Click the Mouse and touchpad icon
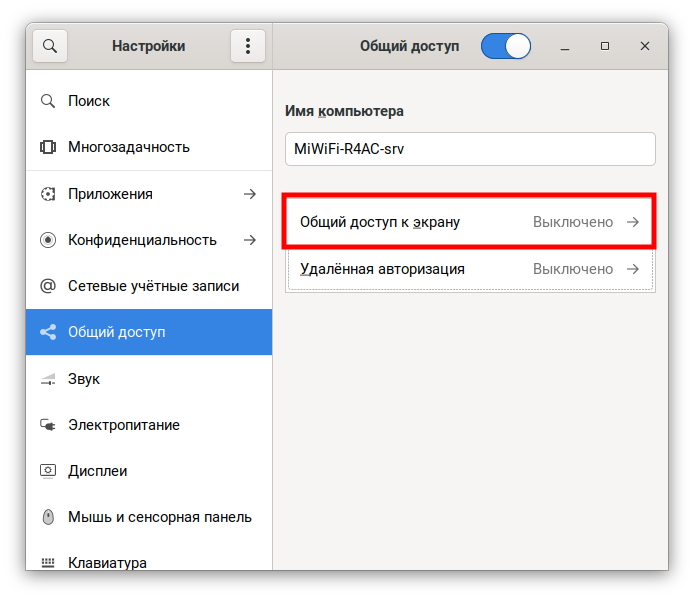This screenshot has width=694, height=599. [x=47, y=517]
